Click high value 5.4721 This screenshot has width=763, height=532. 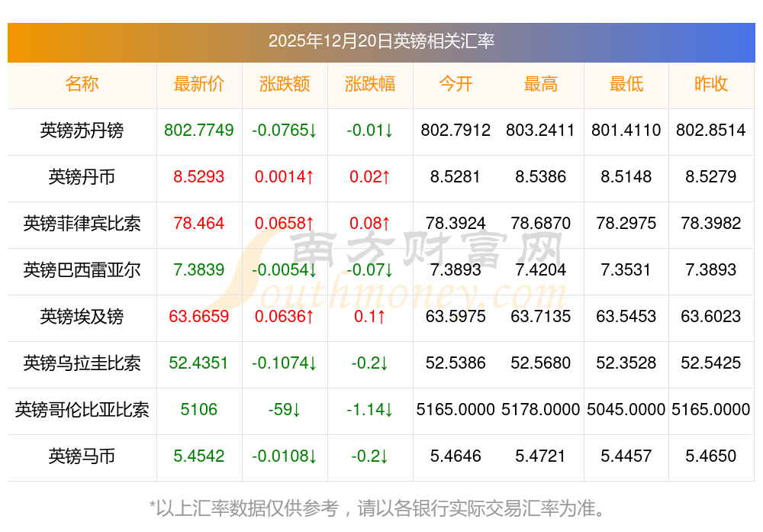click(541, 456)
